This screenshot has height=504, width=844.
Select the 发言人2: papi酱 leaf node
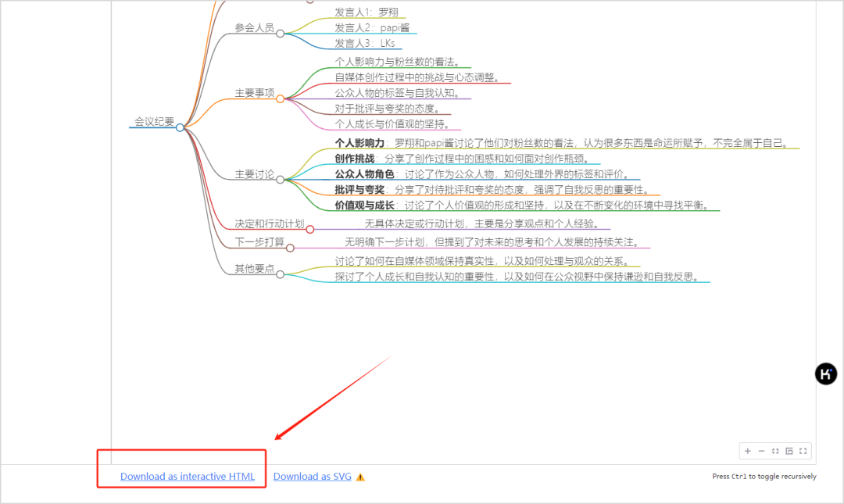coord(372,27)
